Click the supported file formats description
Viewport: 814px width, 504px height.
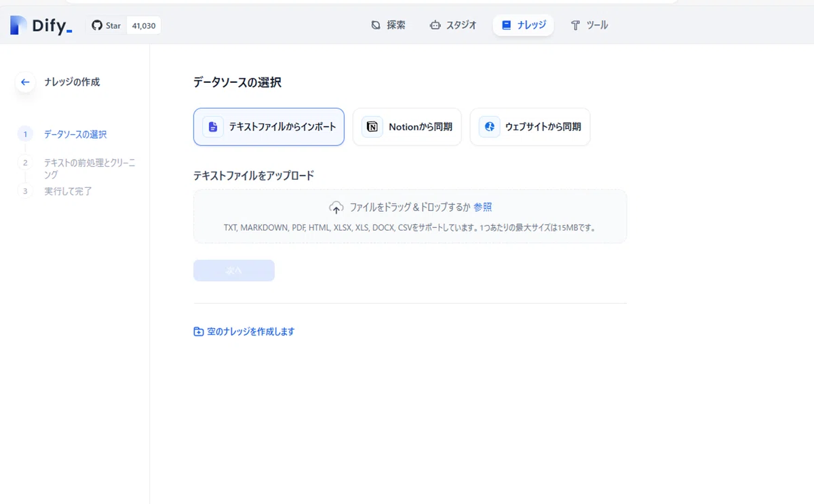pos(410,228)
